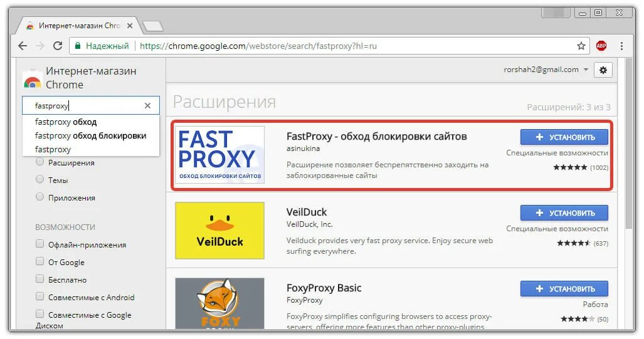Reload the page with the refresh icon
644x339 pixels.
coord(58,46)
